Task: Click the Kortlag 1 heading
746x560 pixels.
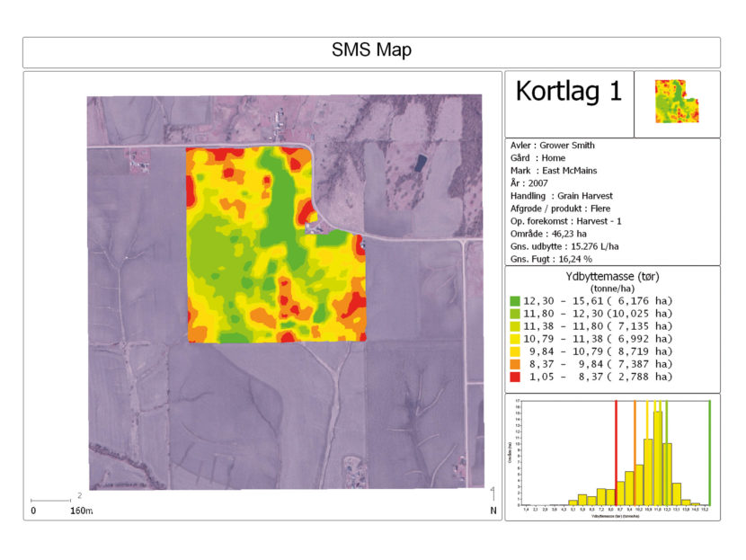Action: click(569, 91)
